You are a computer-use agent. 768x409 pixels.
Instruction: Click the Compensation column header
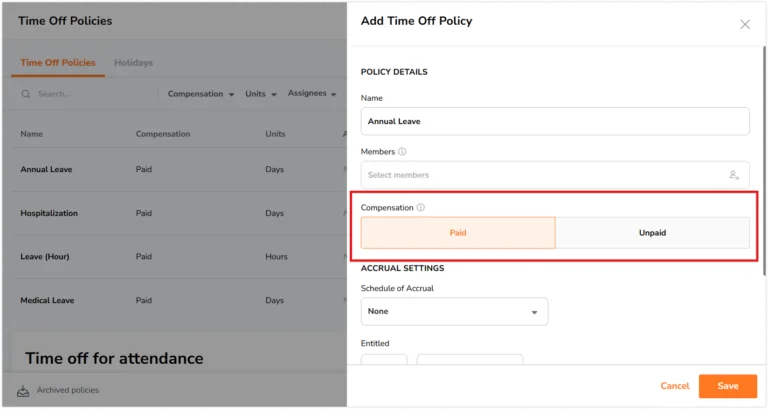coord(163,134)
